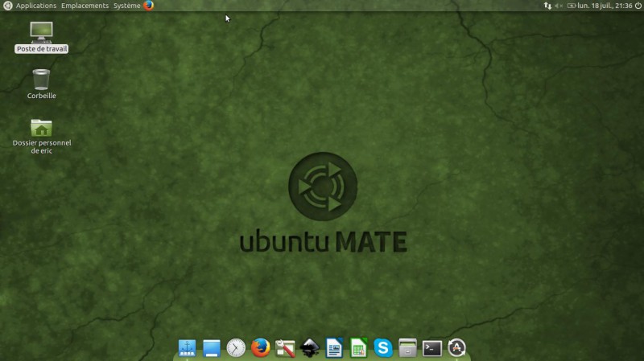
Task: Select the Dossier personnel de eric folder
Action: point(42,137)
